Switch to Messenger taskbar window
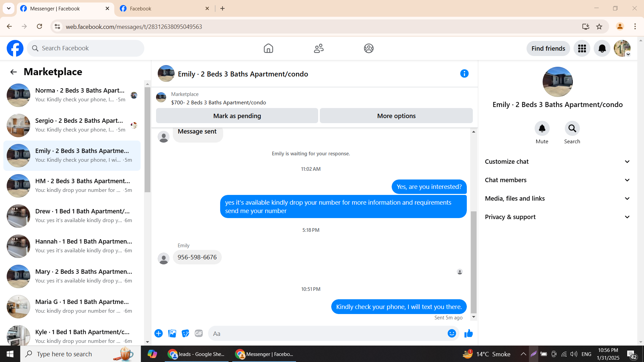644x362 pixels. [x=264, y=354]
